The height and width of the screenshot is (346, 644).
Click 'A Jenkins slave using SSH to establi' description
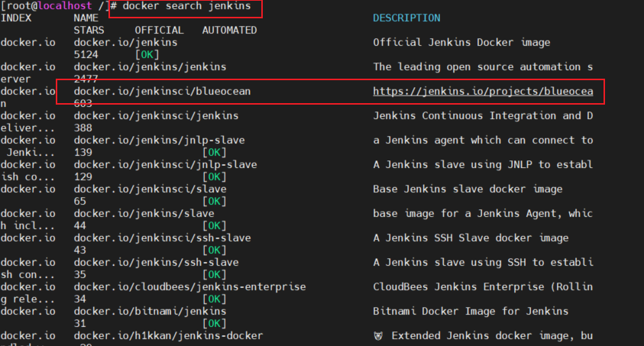pyautogui.click(x=483, y=263)
